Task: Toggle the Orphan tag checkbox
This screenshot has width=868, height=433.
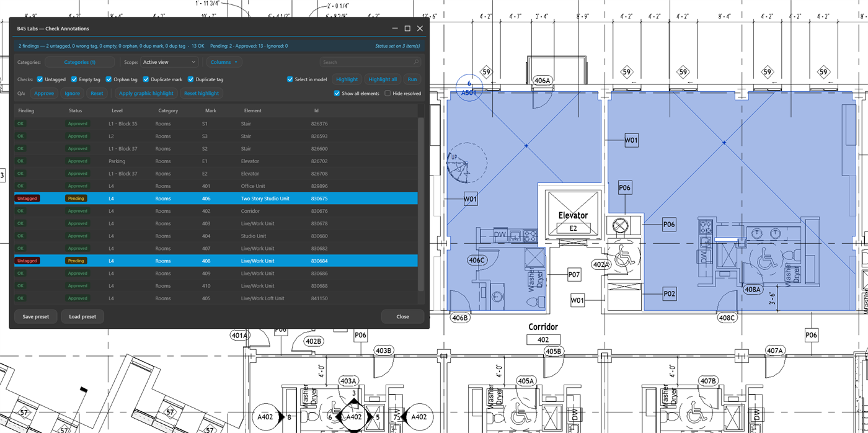Action: [108, 79]
